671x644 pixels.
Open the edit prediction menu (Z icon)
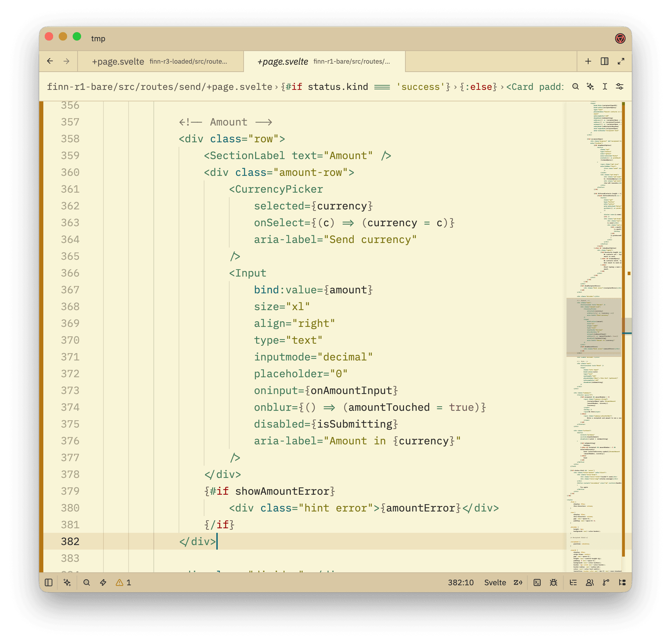pos(518,582)
